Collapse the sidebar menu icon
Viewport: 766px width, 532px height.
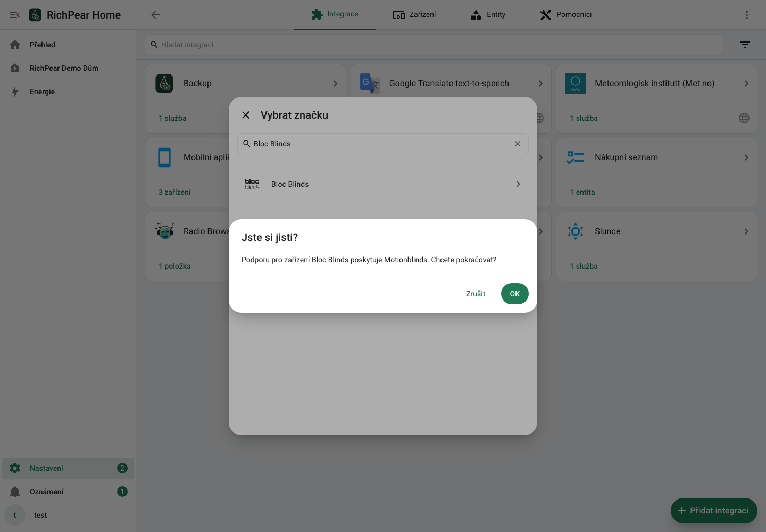15,15
